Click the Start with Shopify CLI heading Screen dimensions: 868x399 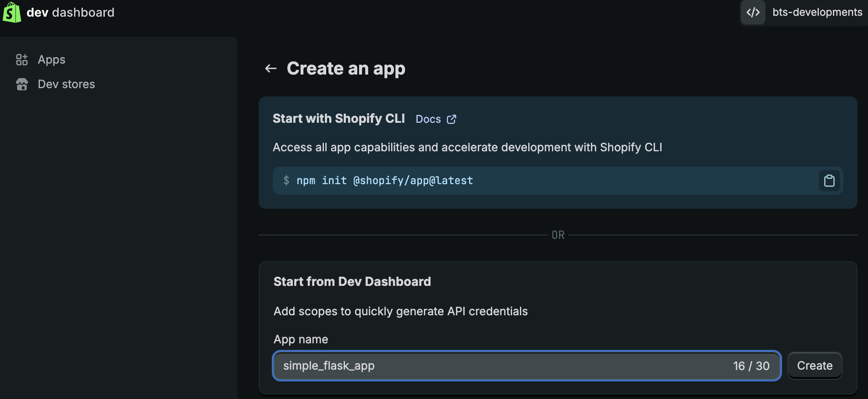click(339, 119)
